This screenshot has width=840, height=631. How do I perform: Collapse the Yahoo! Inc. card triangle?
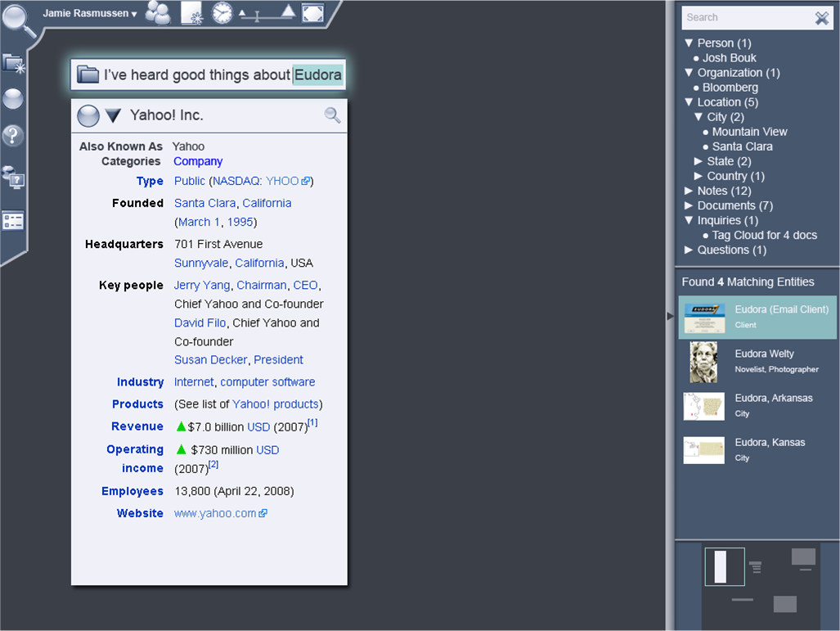point(113,115)
